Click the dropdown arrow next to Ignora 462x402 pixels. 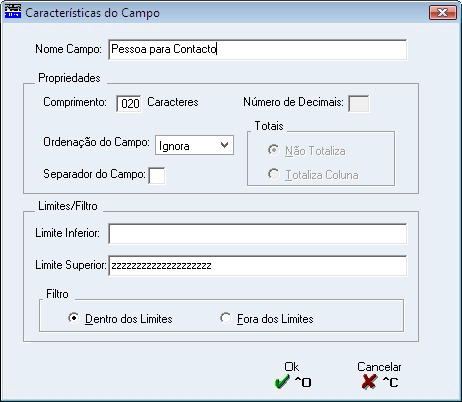tap(224, 145)
